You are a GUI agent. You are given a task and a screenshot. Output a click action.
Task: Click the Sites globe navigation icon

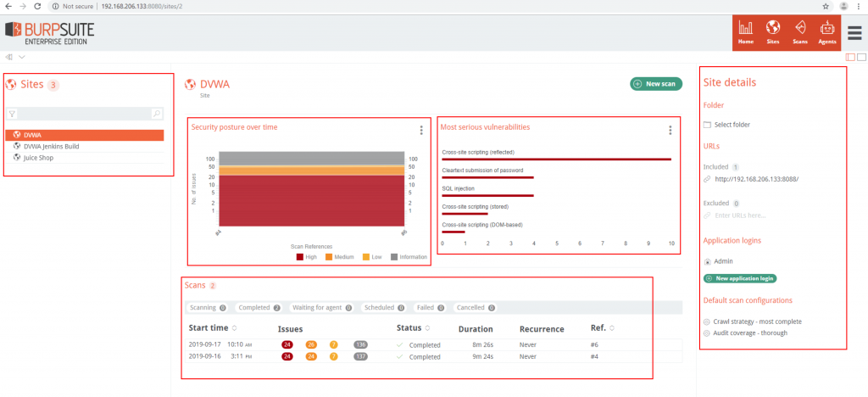(x=772, y=31)
